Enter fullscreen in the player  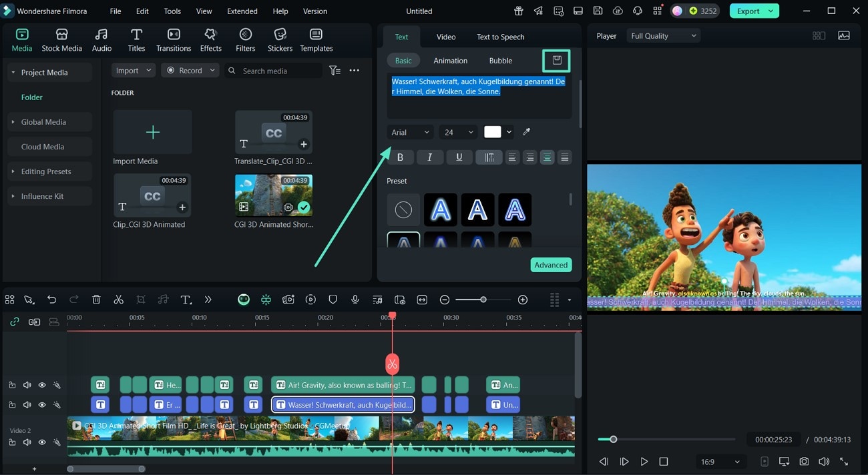844,462
